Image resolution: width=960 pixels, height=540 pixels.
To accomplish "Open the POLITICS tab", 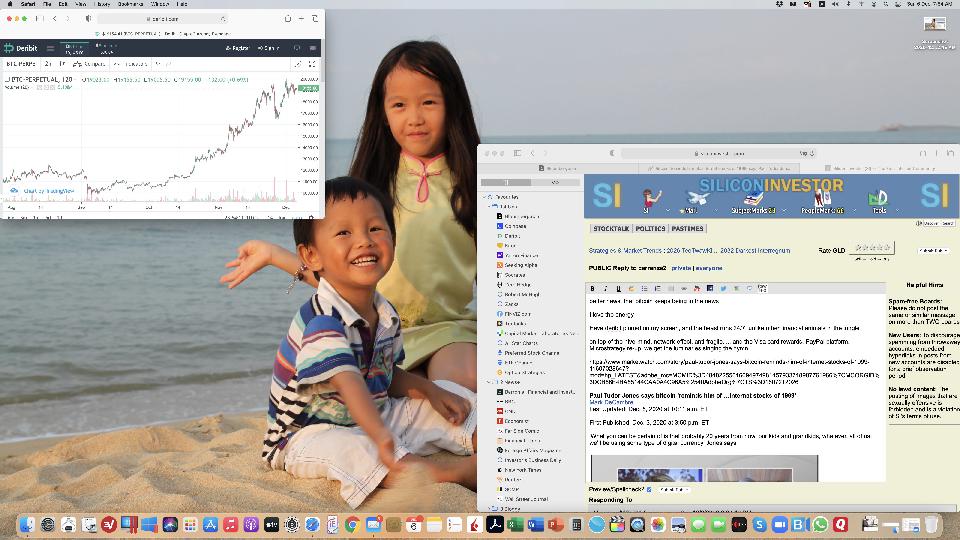I will [x=650, y=228].
